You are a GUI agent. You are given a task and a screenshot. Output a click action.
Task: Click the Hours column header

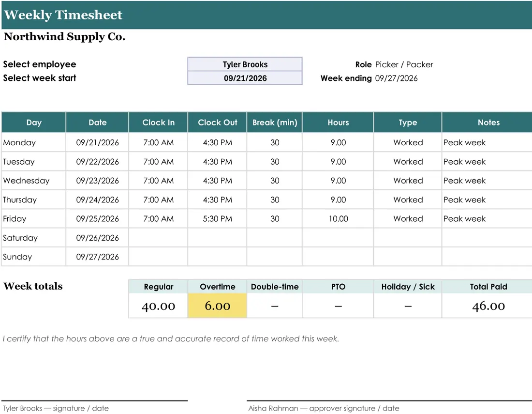click(x=338, y=123)
